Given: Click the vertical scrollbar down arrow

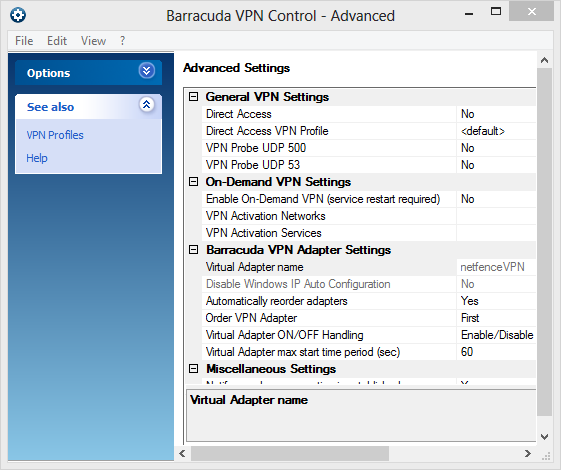Looking at the screenshot, I should [x=544, y=436].
